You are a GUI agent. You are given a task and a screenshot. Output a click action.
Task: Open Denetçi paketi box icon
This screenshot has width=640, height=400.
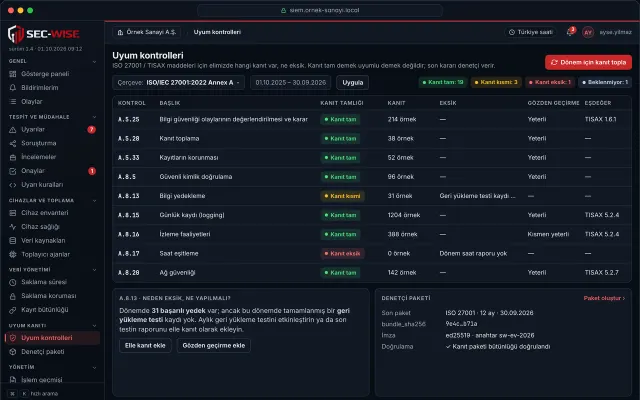[13, 352]
